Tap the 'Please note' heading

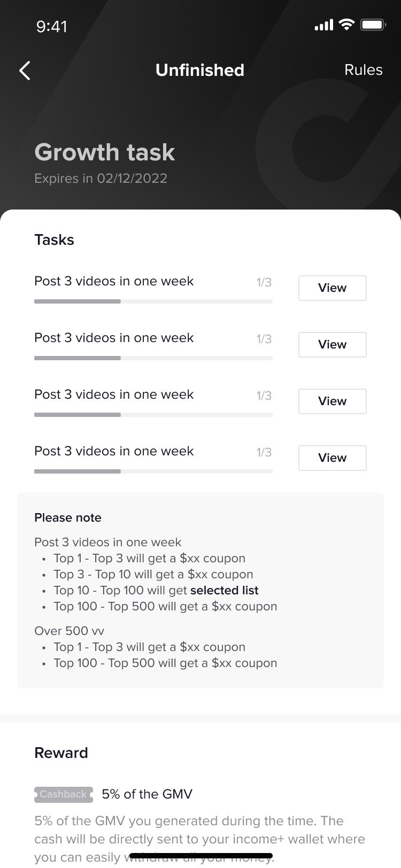click(x=68, y=517)
